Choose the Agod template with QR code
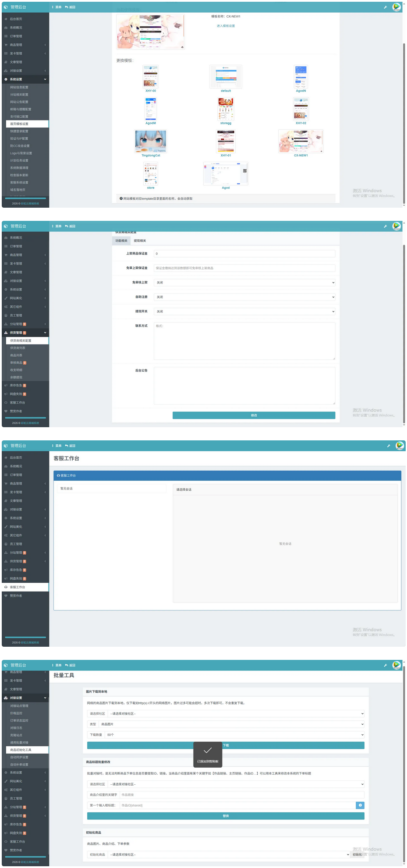This screenshot has width=407, height=868. click(x=226, y=173)
